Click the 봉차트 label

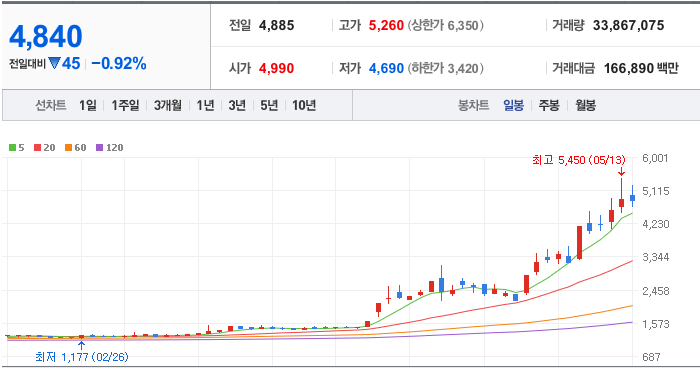(x=474, y=105)
